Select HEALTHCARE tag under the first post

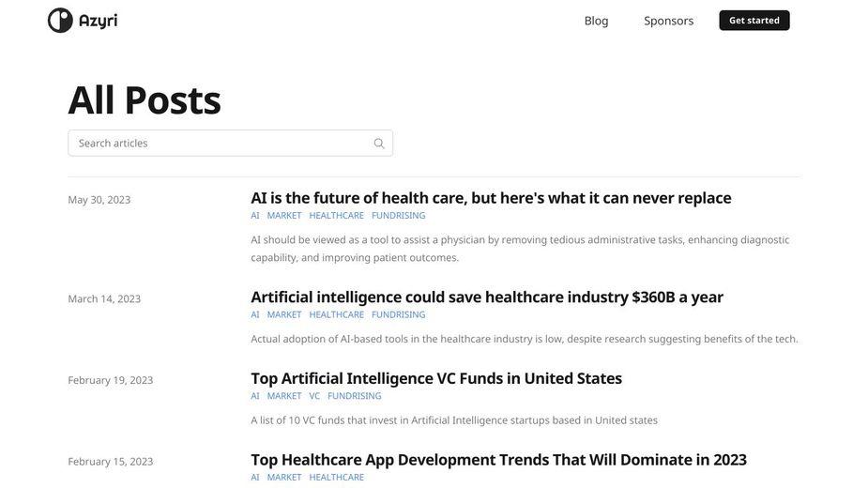click(x=337, y=216)
